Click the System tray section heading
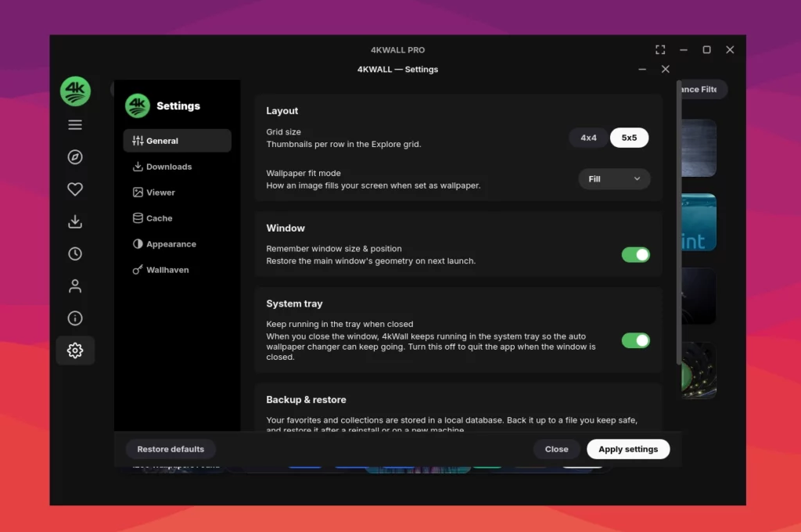 tap(294, 304)
